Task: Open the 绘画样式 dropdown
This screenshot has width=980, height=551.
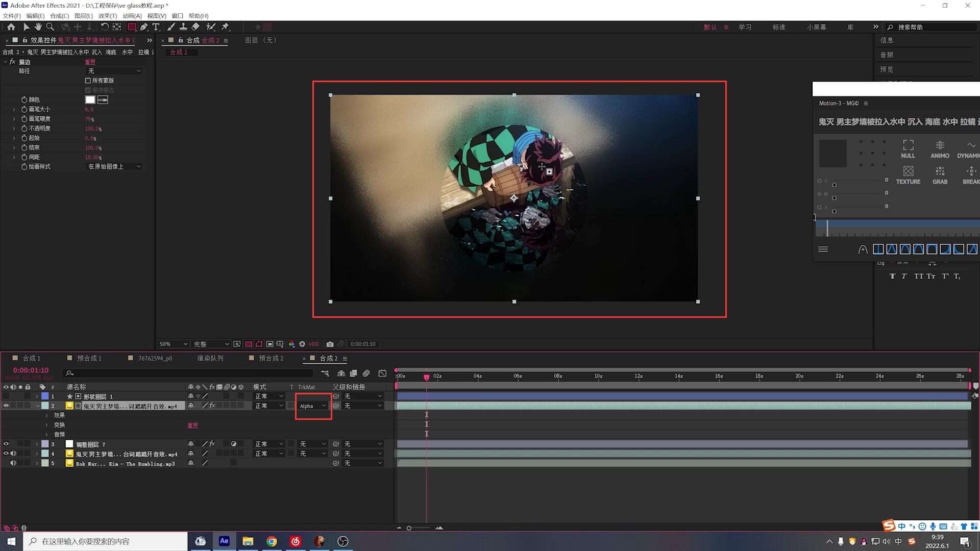Action: pyautogui.click(x=114, y=167)
